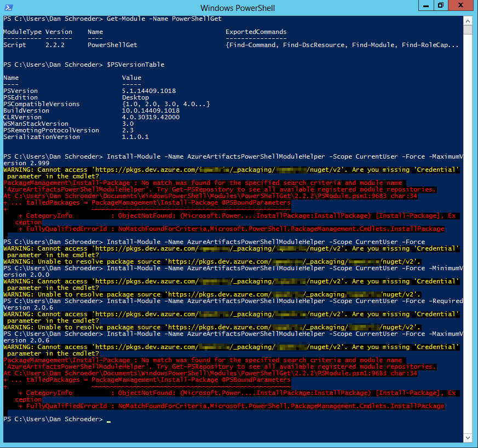The image size is (478, 448).
Task: Click the final empty prompt cursor line
Action: (x=57, y=420)
